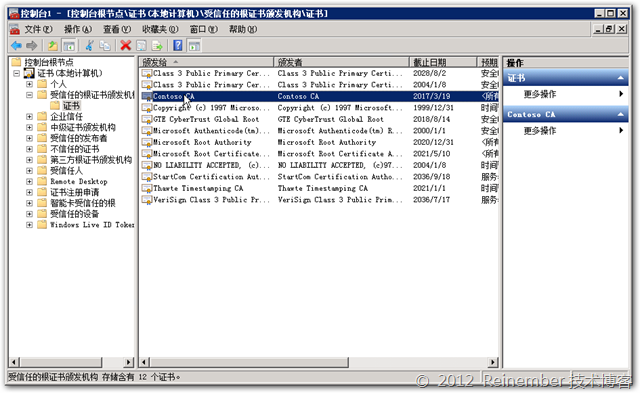Click the certificate icon of NO LIABILITY ACCEPTED row
640x393 pixels.
146,165
